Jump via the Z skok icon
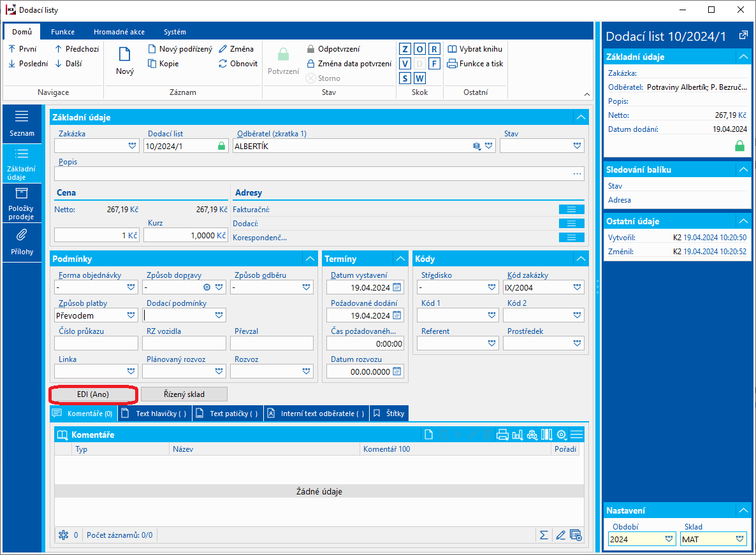This screenshot has width=756, height=555. [x=405, y=49]
